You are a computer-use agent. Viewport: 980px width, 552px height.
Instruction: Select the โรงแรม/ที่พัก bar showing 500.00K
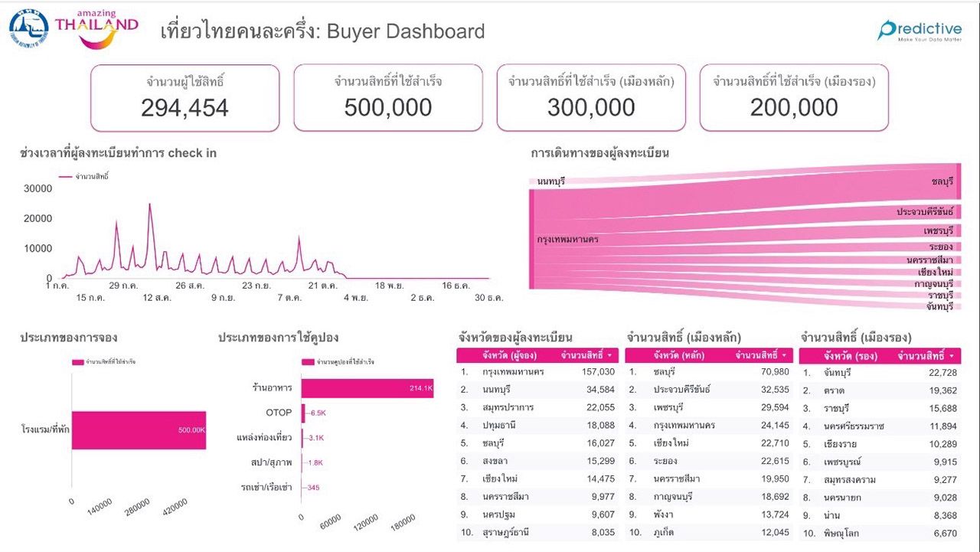[139, 430]
